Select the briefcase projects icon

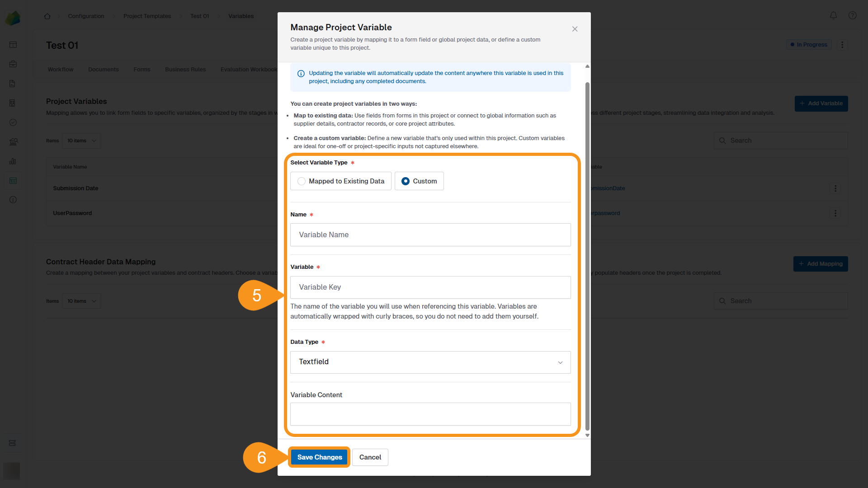point(13,64)
